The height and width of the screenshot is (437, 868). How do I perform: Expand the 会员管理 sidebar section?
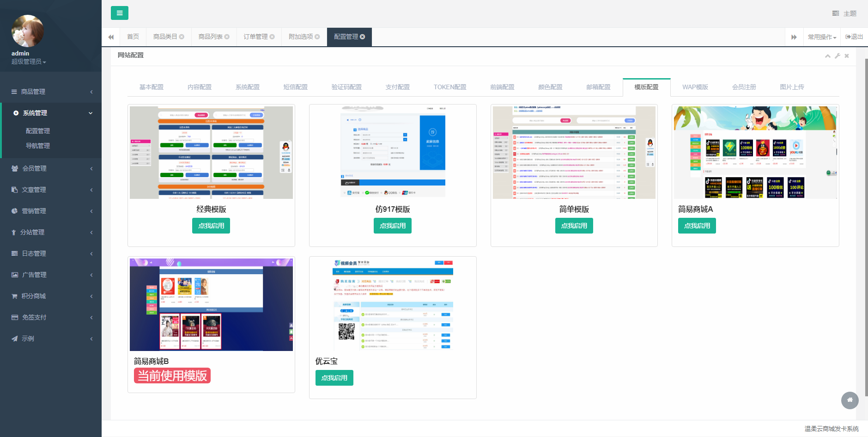tap(51, 168)
